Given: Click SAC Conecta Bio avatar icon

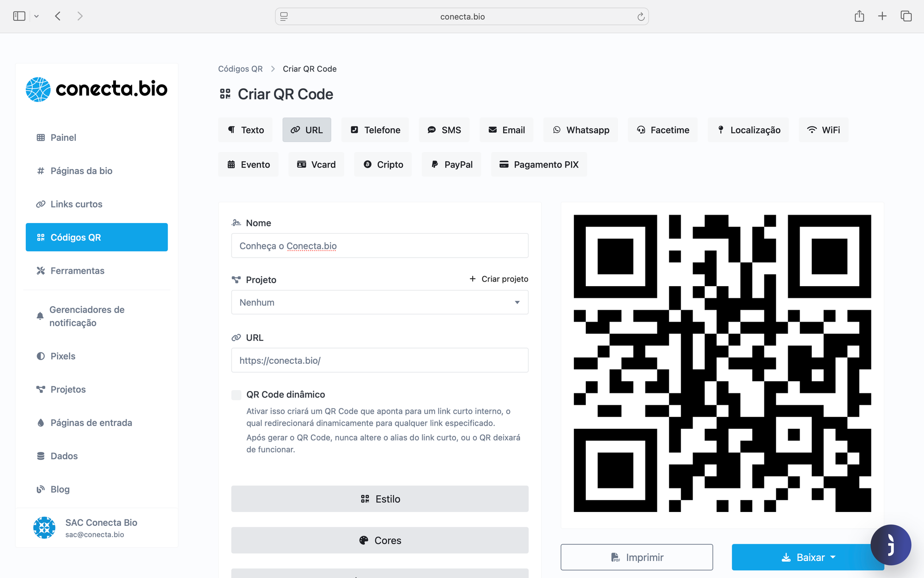Looking at the screenshot, I should tap(44, 528).
